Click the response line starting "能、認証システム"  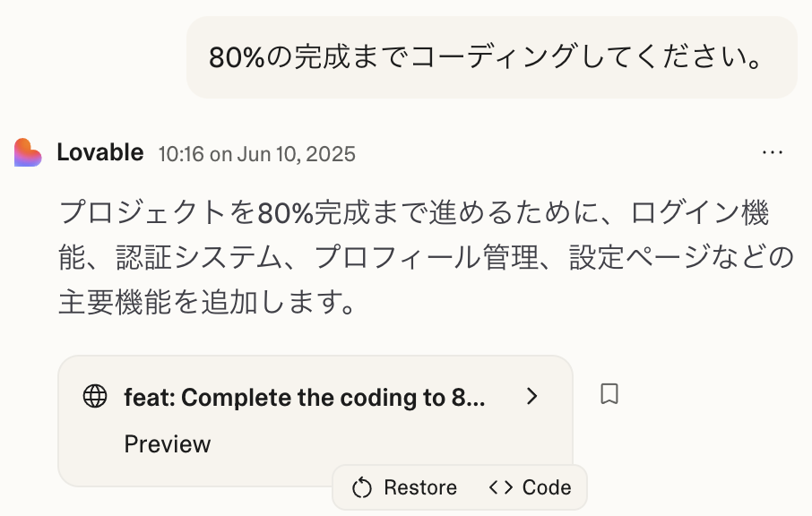tap(426, 257)
